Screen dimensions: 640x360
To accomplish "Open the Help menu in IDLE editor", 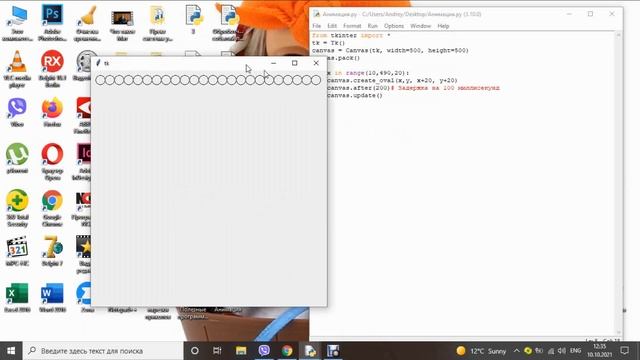I will coord(443,26).
